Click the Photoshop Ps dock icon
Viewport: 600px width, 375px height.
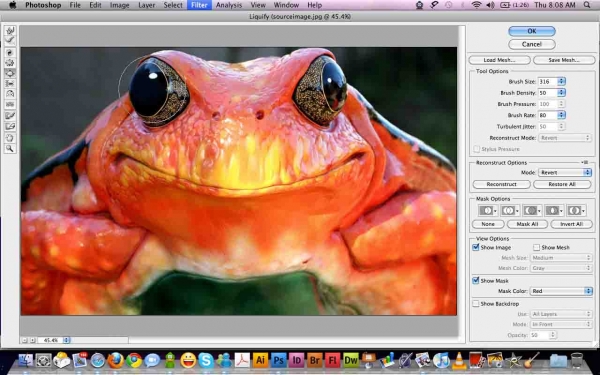[279, 360]
